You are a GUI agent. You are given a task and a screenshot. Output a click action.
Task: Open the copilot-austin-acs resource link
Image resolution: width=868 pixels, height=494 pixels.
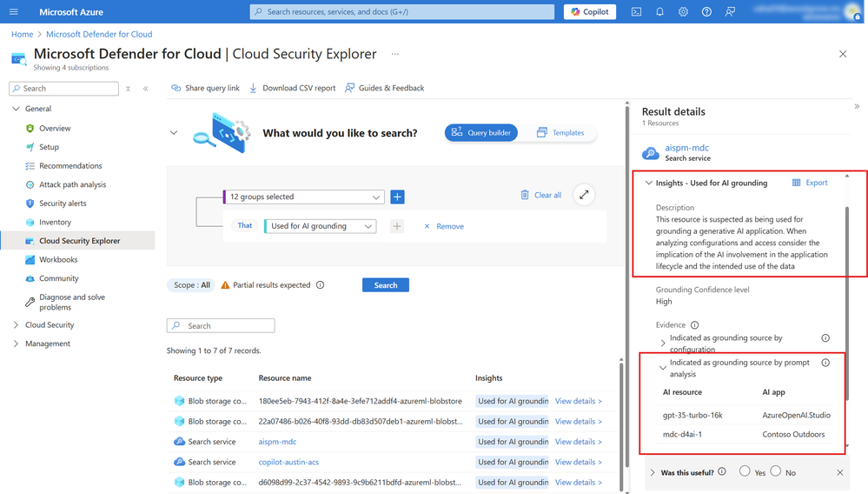(288, 462)
